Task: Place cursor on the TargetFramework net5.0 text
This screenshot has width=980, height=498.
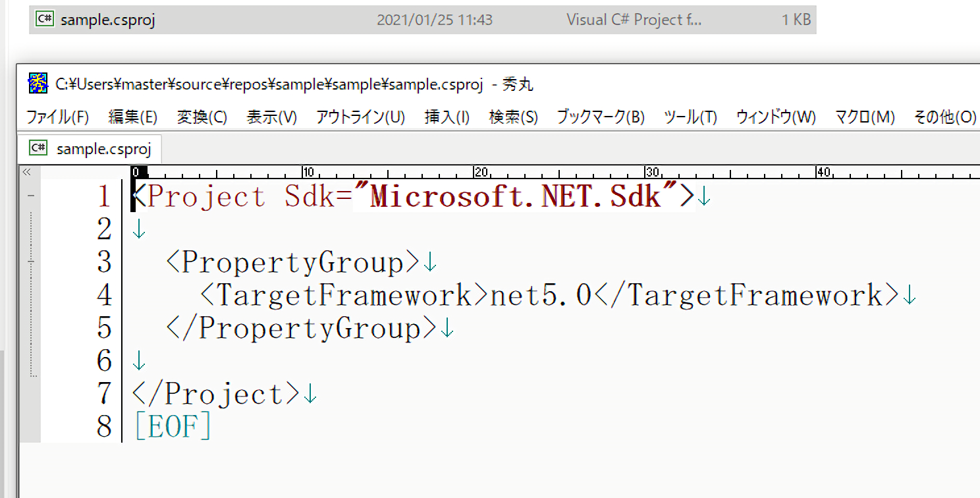Action: click(x=540, y=295)
